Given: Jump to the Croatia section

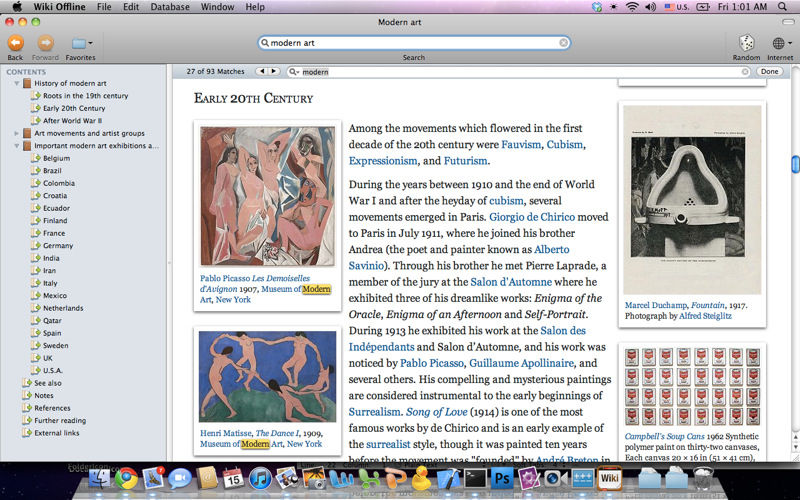Looking at the screenshot, I should 55,195.
